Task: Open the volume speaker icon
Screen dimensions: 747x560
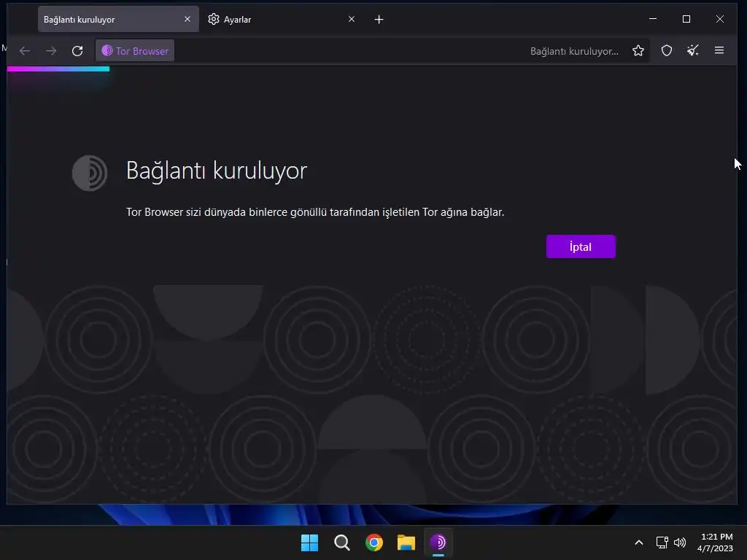Action: click(x=680, y=542)
